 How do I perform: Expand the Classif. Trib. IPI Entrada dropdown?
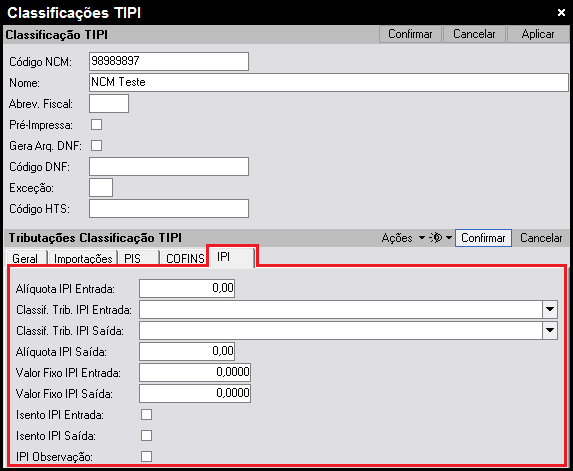550,309
